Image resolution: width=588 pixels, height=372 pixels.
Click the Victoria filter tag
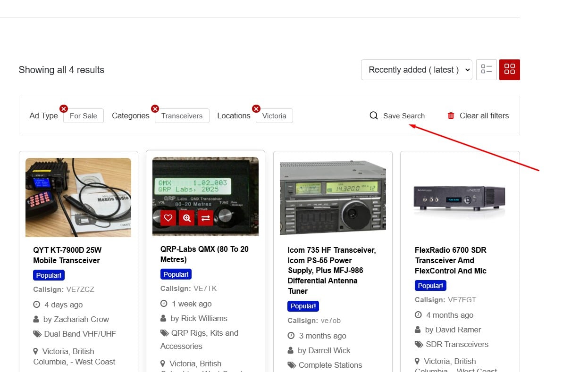click(x=274, y=116)
